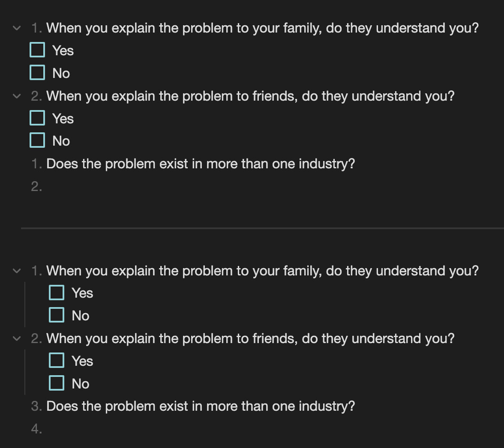Collapse the family question in the lower list
504x448 pixels.
tap(17, 271)
